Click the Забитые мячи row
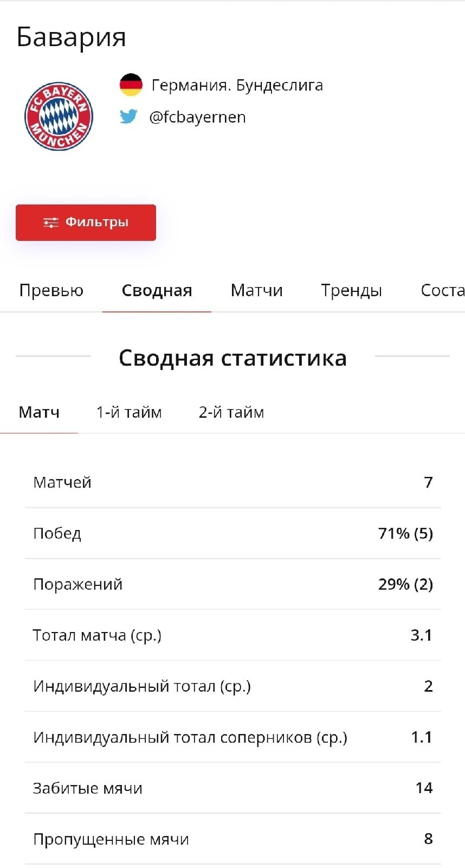Viewport: 465px width, 868px height. (232, 788)
